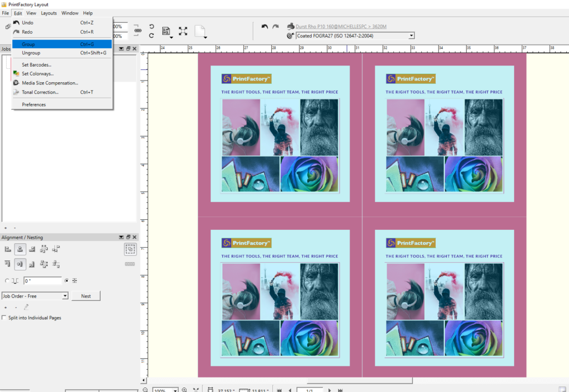Open the View menu
The height and width of the screenshot is (392, 569).
31,13
